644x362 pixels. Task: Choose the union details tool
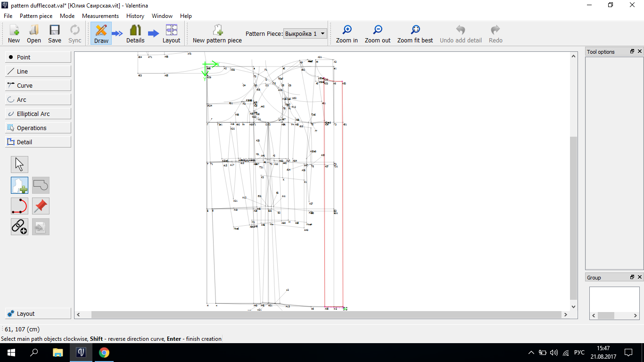[41, 185]
